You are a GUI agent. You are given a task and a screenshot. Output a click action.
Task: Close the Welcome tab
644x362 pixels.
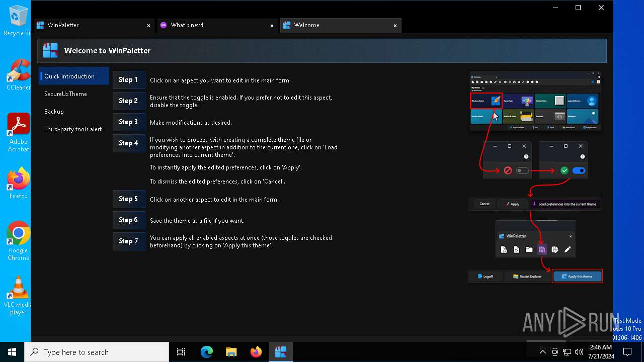point(395,25)
